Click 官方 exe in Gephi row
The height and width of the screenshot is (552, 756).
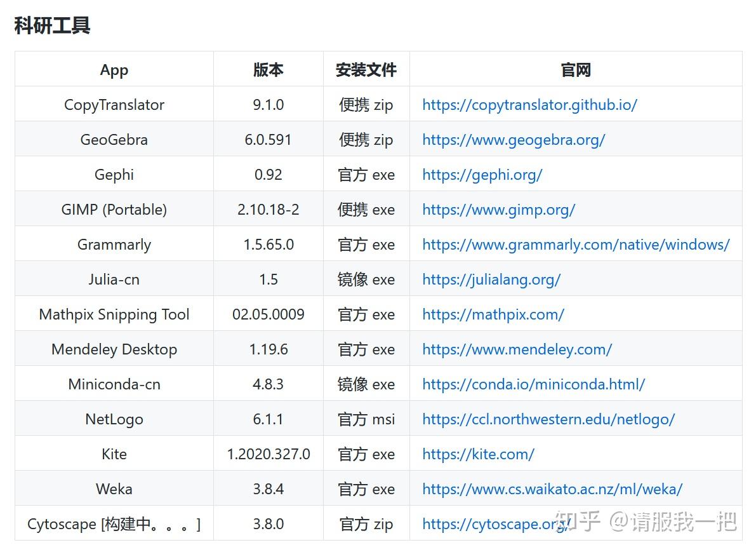(x=366, y=175)
